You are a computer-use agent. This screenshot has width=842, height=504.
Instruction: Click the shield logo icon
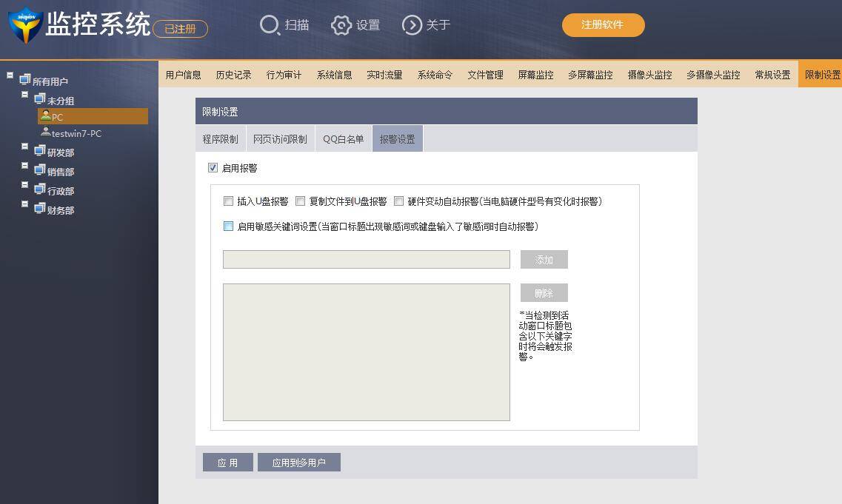(25, 25)
